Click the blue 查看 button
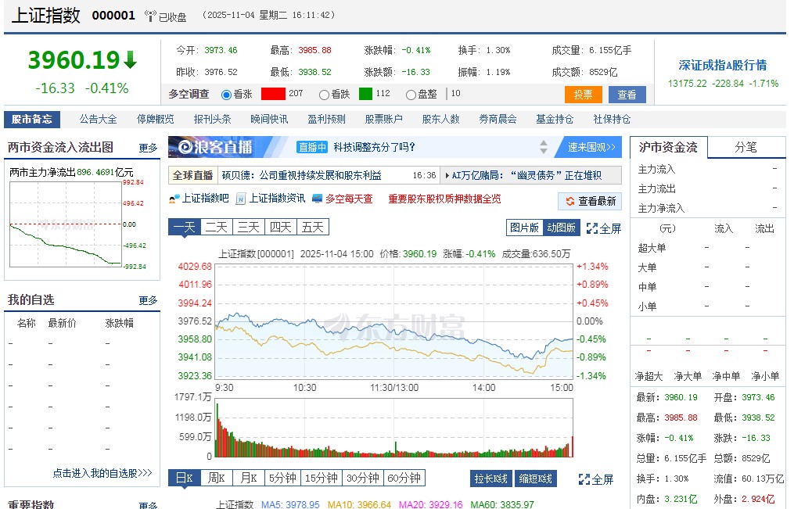This screenshot has height=509, width=812. pyautogui.click(x=627, y=94)
